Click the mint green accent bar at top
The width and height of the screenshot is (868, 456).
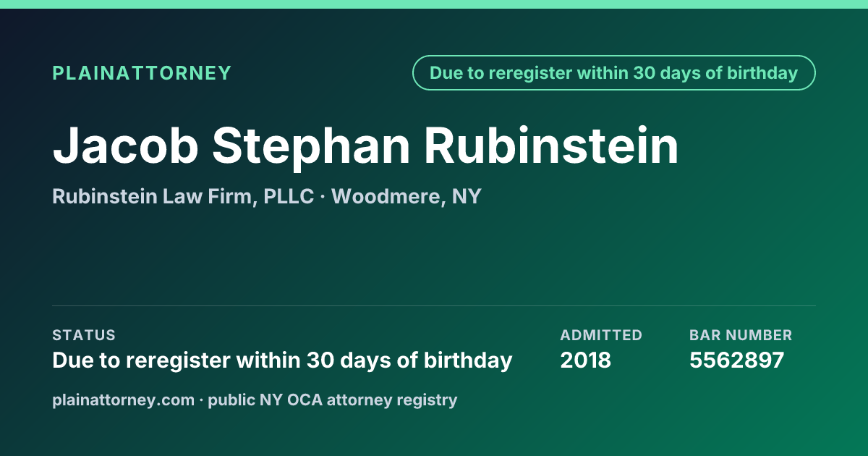tap(434, 4)
